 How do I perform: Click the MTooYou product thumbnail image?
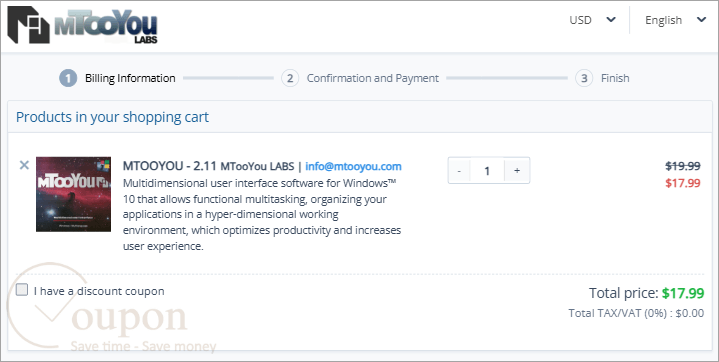pyautogui.click(x=73, y=194)
